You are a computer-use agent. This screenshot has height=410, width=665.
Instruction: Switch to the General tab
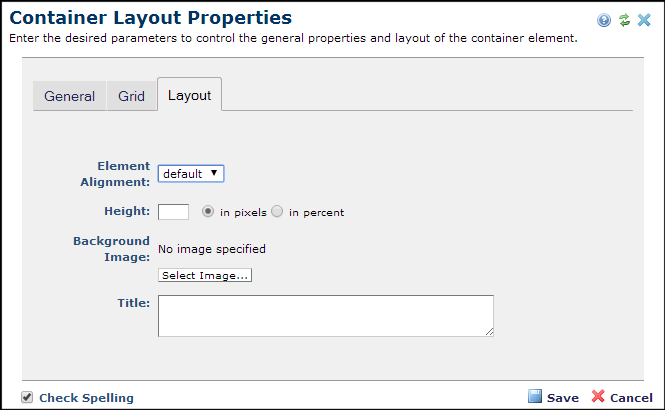[x=69, y=96]
